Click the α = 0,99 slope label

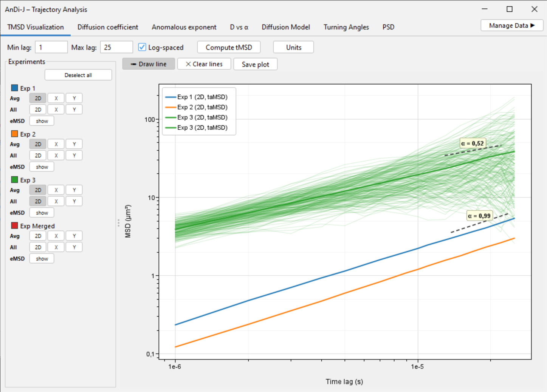click(x=479, y=216)
